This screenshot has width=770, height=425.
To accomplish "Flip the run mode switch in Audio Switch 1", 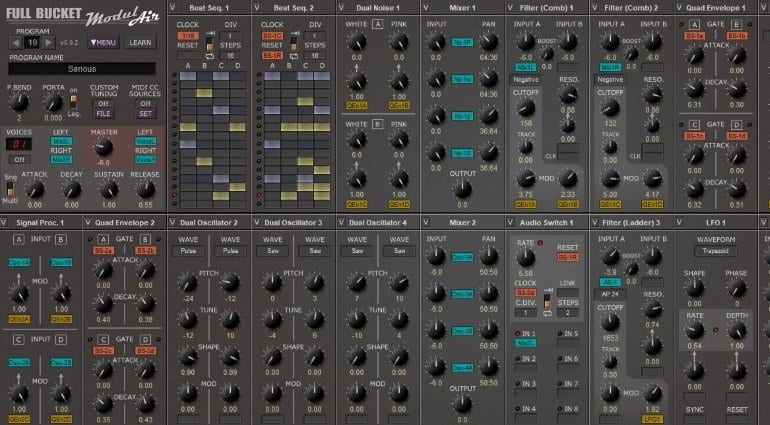I will [548, 302].
